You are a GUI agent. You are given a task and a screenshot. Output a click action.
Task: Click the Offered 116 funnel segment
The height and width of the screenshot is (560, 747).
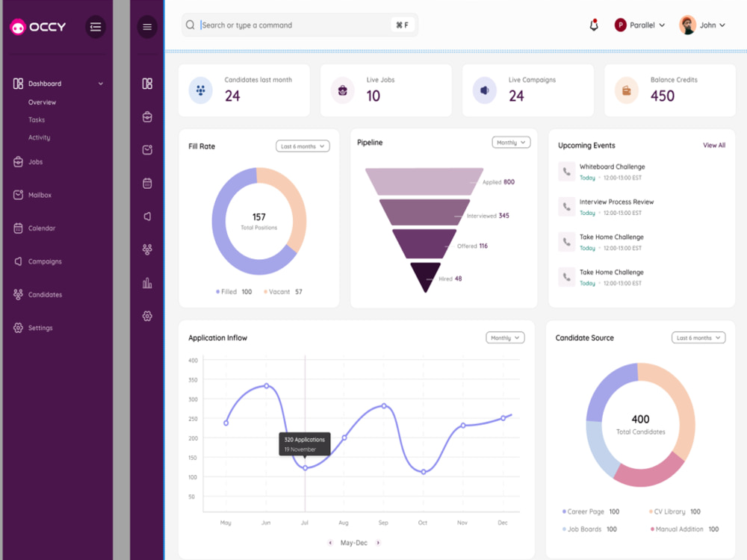click(x=424, y=244)
